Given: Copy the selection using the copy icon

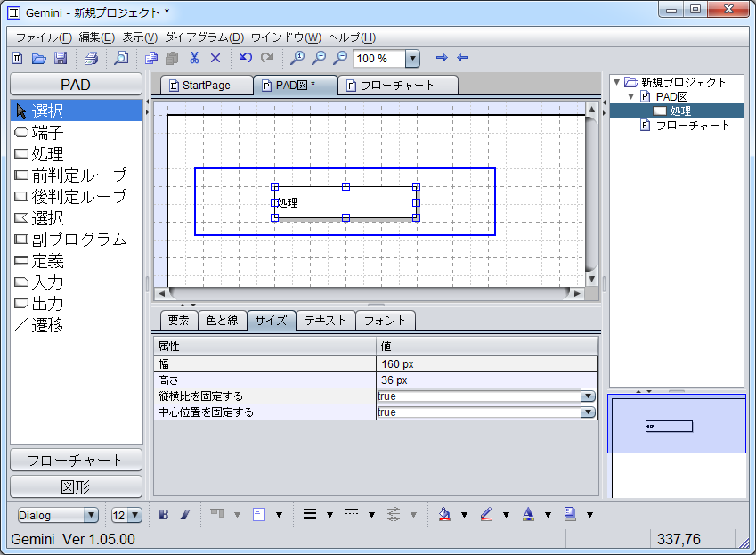Looking at the screenshot, I should [x=151, y=58].
